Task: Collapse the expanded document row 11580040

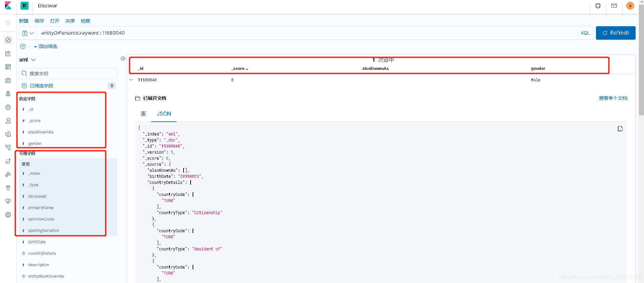Action: (131, 80)
